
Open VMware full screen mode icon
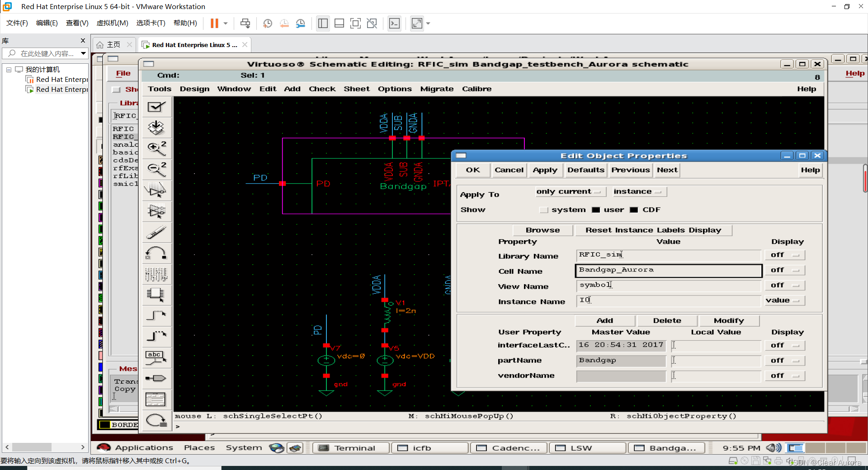(356, 23)
